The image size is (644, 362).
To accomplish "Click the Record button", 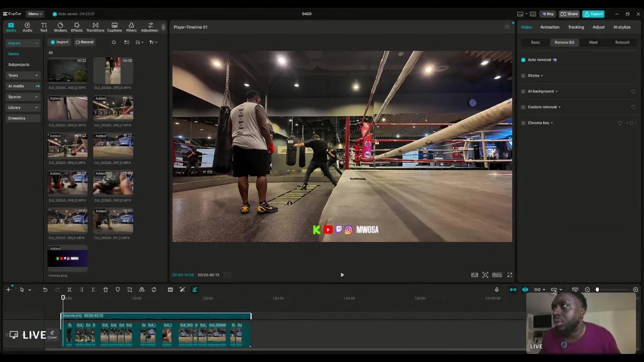I will (85, 42).
